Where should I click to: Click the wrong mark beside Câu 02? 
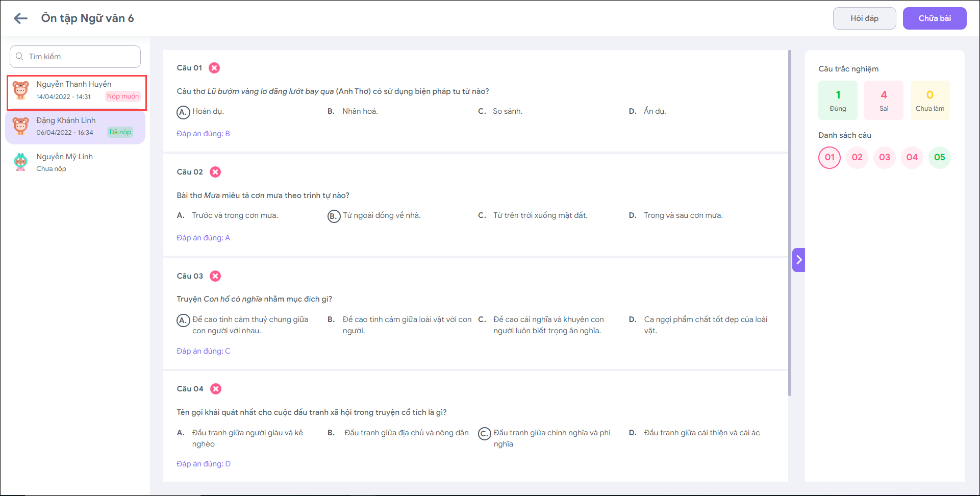(x=215, y=172)
